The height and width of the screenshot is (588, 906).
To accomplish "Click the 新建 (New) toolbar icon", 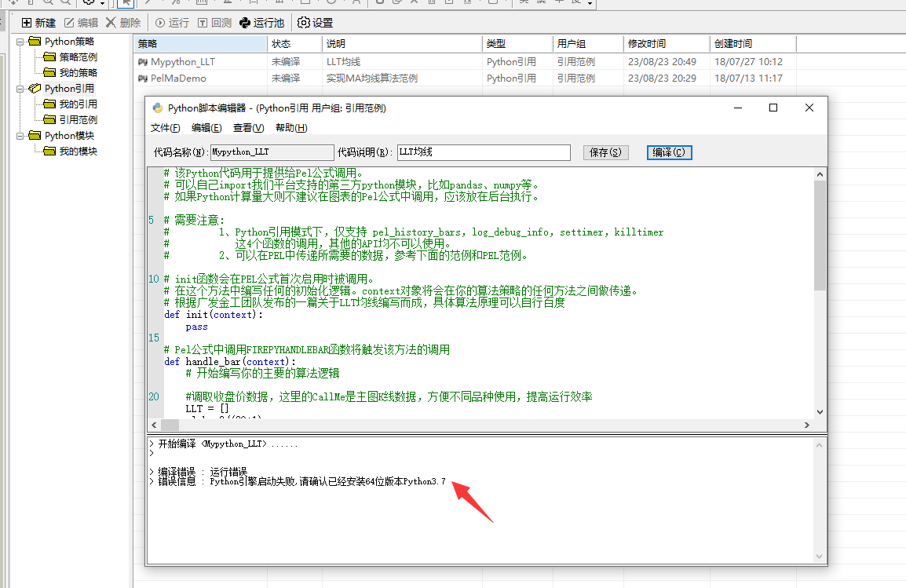I will coord(27,23).
